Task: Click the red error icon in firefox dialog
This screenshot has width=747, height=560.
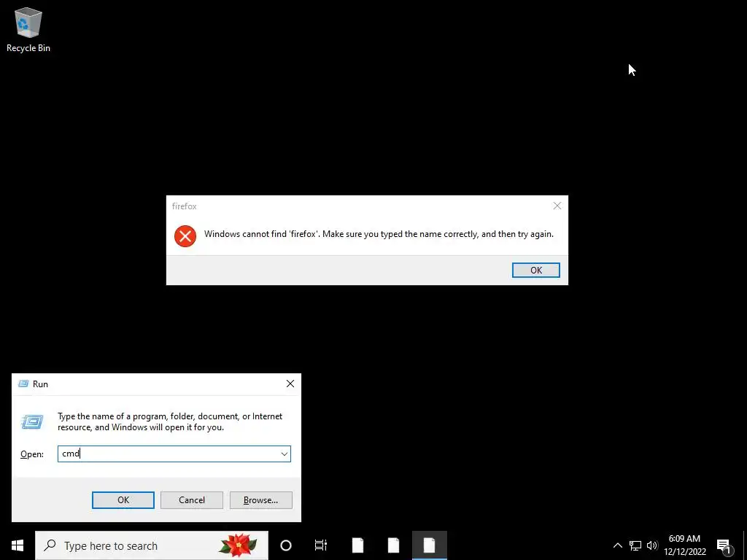Action: [x=185, y=236]
